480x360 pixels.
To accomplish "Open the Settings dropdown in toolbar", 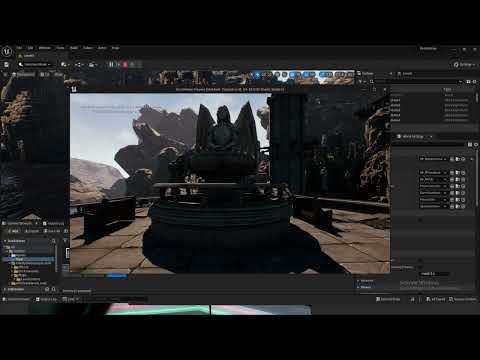I will [x=465, y=65].
